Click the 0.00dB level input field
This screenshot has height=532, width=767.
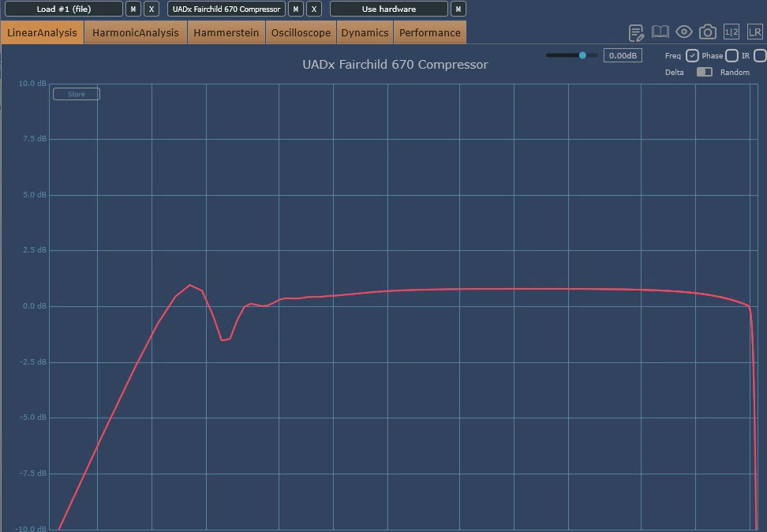[623, 55]
